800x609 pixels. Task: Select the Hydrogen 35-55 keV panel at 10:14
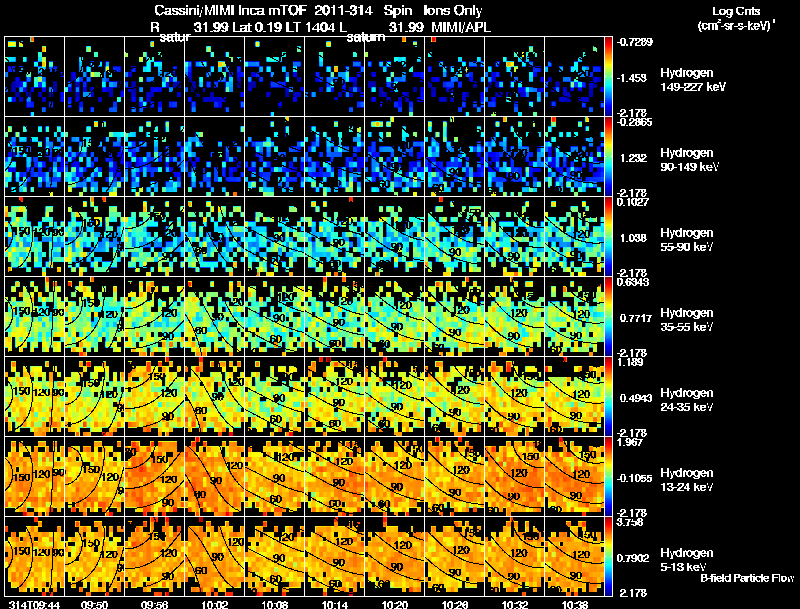tap(335, 316)
